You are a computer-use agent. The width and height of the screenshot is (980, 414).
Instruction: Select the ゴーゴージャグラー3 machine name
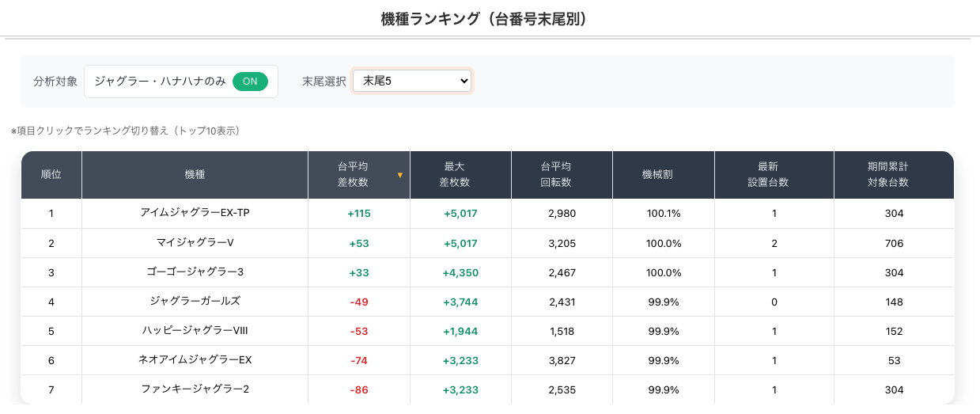195,272
